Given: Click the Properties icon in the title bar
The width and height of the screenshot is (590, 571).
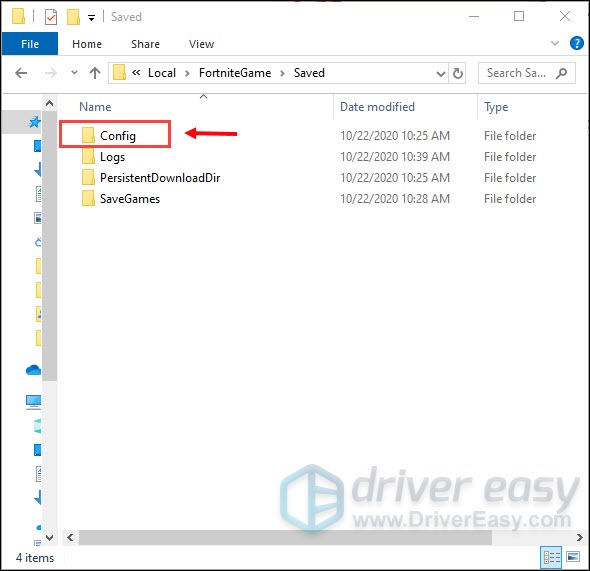Looking at the screenshot, I should click(51, 17).
